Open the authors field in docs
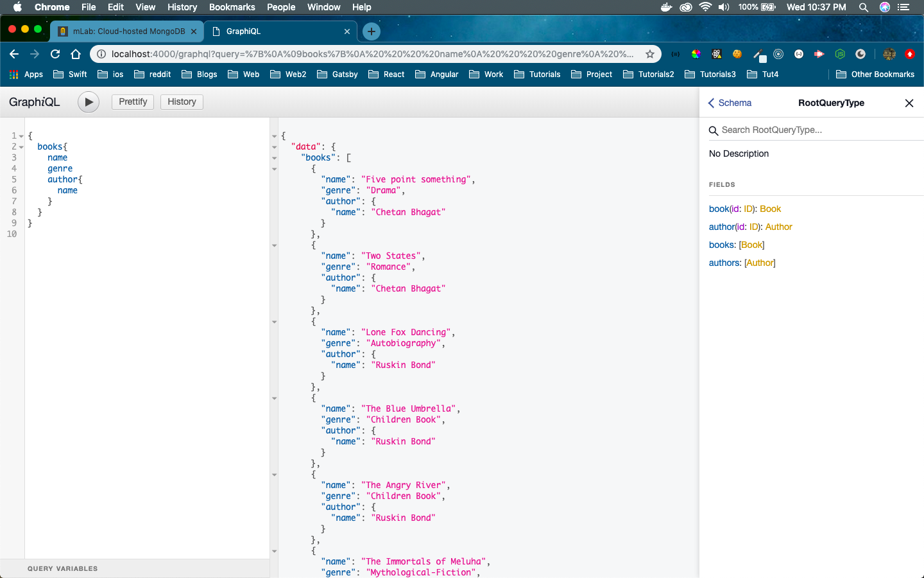 [724, 263]
